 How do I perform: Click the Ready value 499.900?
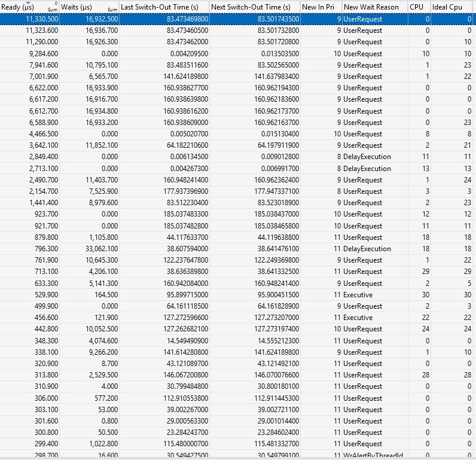pyautogui.click(x=46, y=306)
